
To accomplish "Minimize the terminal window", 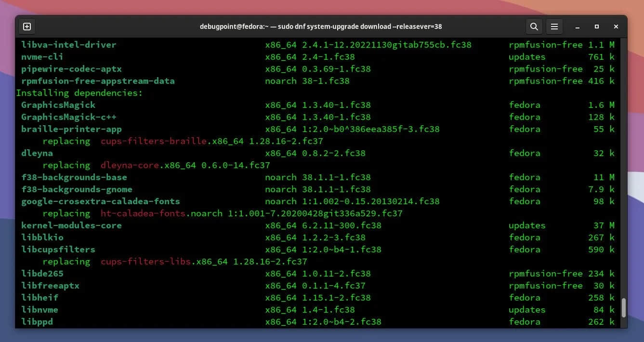I will [578, 27].
